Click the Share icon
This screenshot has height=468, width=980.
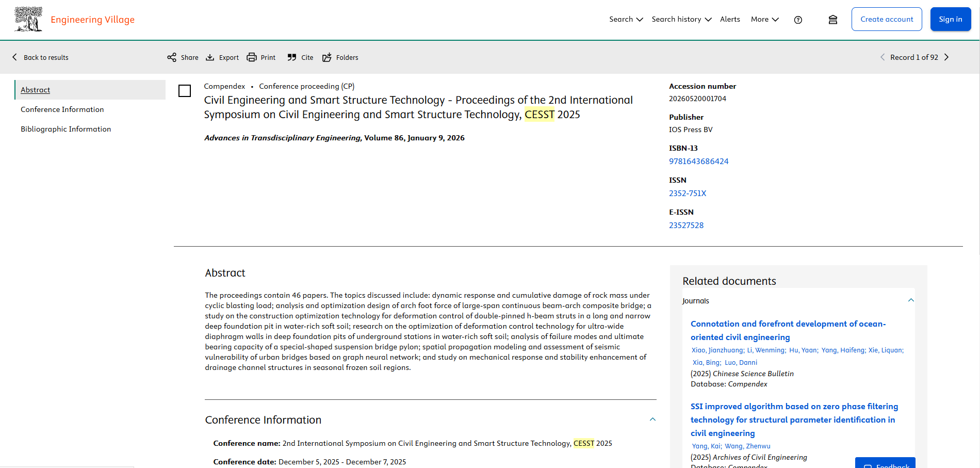pos(172,57)
